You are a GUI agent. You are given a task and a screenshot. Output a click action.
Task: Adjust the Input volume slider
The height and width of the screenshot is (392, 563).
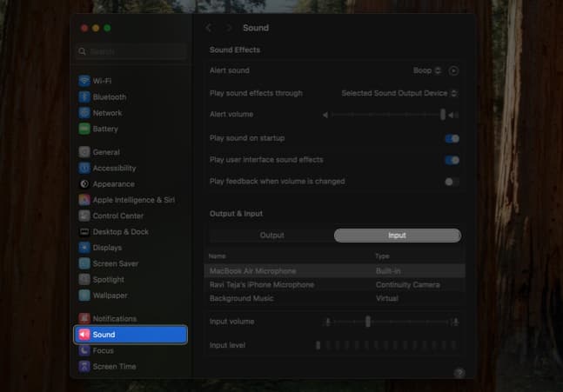coord(392,322)
